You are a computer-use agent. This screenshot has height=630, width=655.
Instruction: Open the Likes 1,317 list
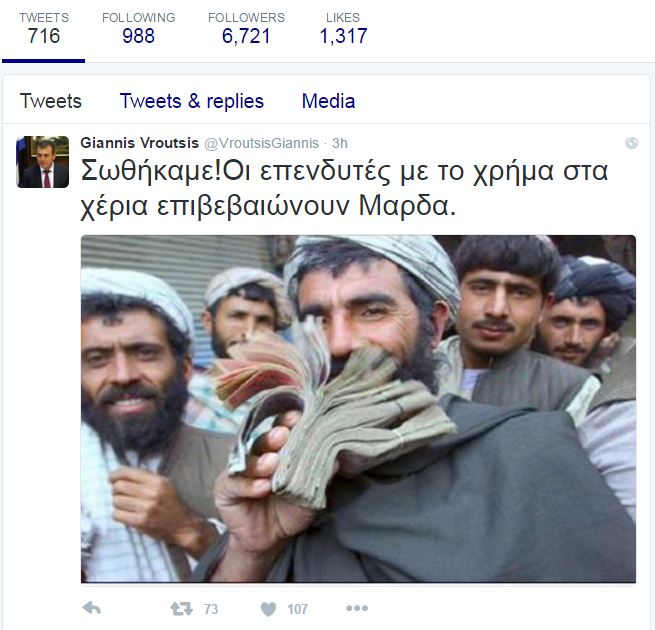[x=343, y=28]
